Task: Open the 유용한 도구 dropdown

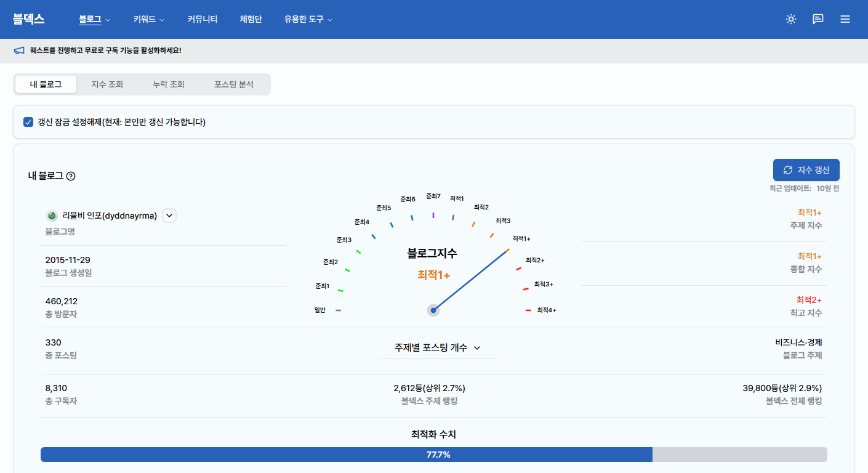Action: click(308, 19)
